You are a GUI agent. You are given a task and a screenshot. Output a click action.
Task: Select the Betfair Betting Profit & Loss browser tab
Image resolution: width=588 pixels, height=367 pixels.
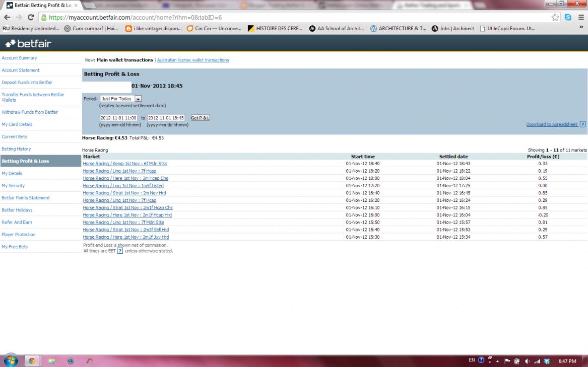pos(42,5)
